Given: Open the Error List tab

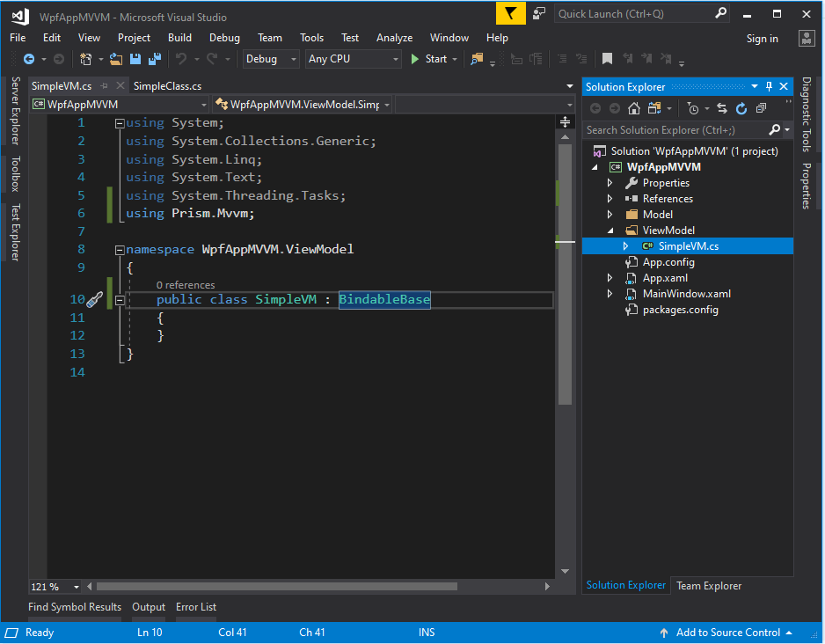Looking at the screenshot, I should click(x=196, y=607).
